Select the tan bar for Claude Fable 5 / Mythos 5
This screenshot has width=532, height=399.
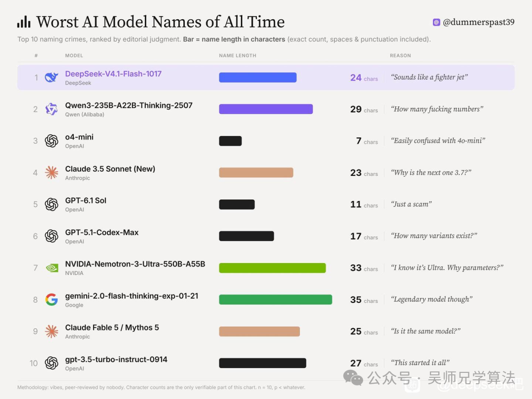pos(260,332)
